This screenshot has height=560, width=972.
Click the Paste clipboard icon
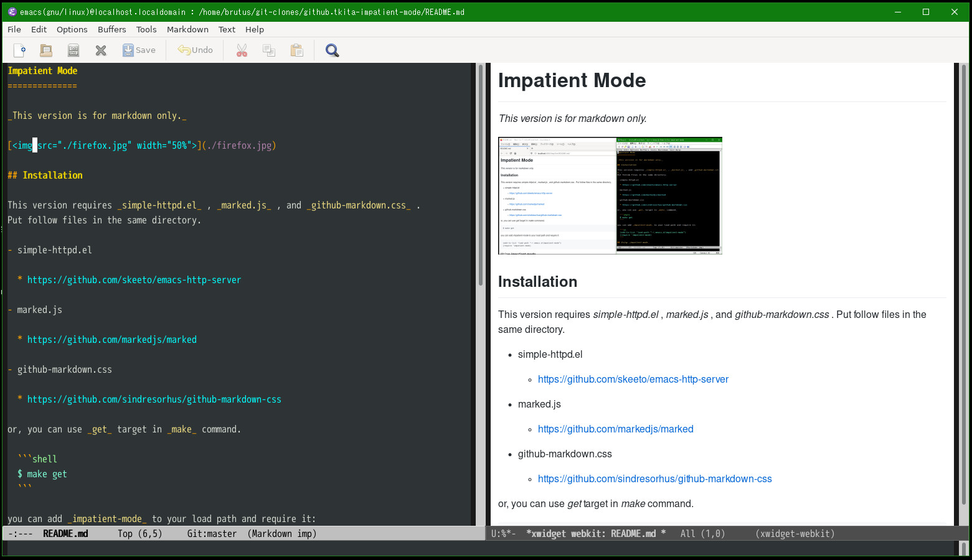(x=297, y=50)
